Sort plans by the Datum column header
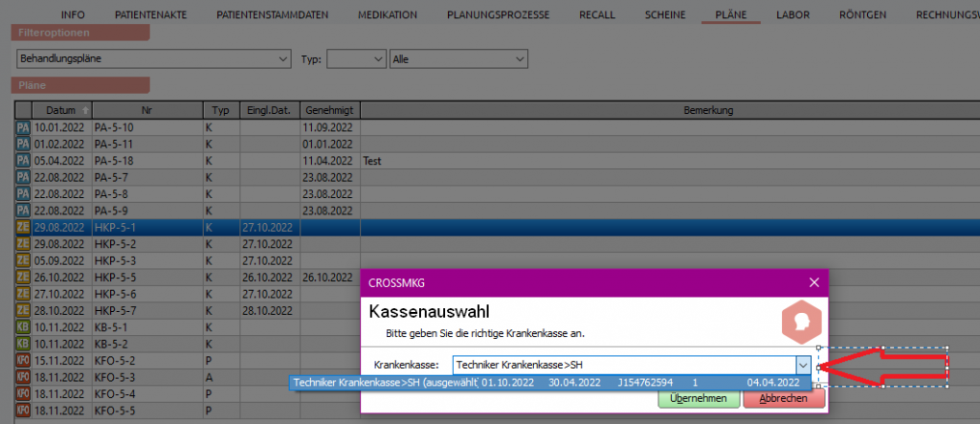This screenshot has height=424, width=980. click(x=61, y=111)
